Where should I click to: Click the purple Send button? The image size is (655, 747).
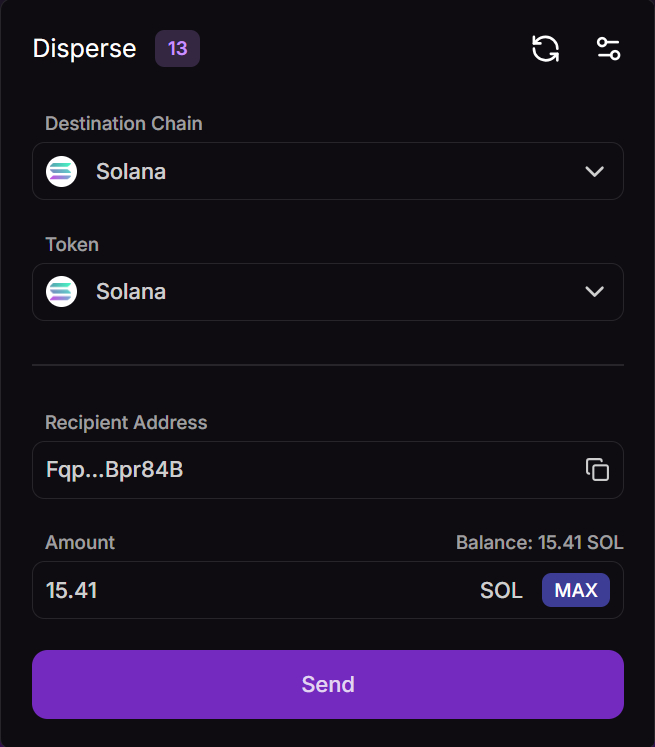pos(328,684)
